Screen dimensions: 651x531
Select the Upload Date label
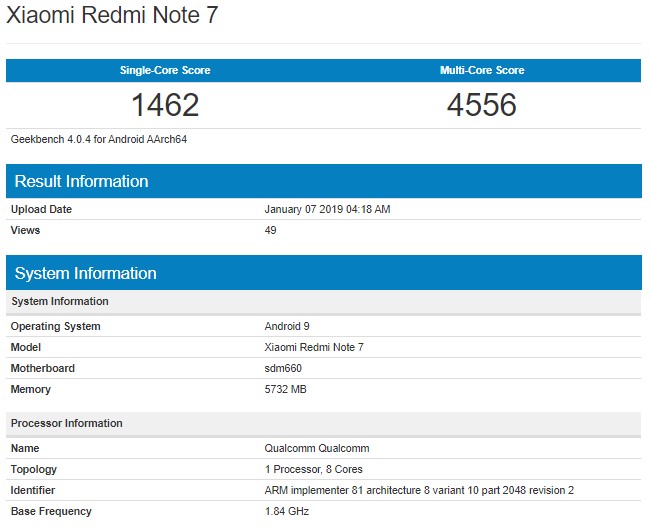click(x=41, y=209)
